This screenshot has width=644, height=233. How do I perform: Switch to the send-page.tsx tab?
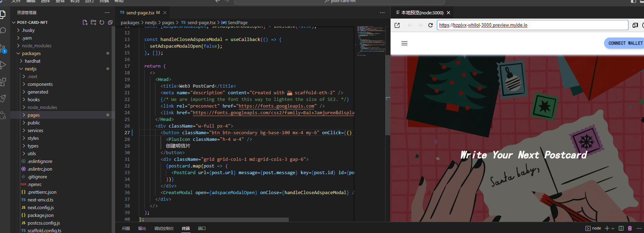(140, 13)
